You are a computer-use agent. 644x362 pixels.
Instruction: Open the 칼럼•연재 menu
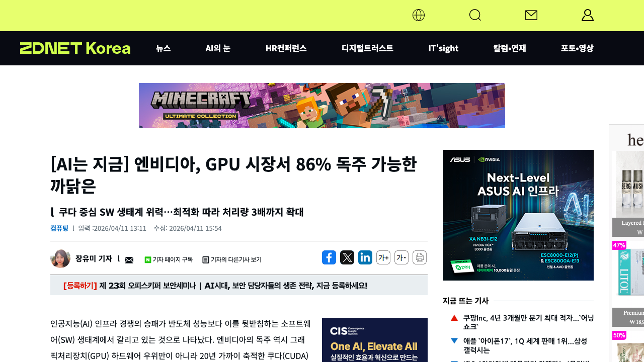[x=510, y=48]
